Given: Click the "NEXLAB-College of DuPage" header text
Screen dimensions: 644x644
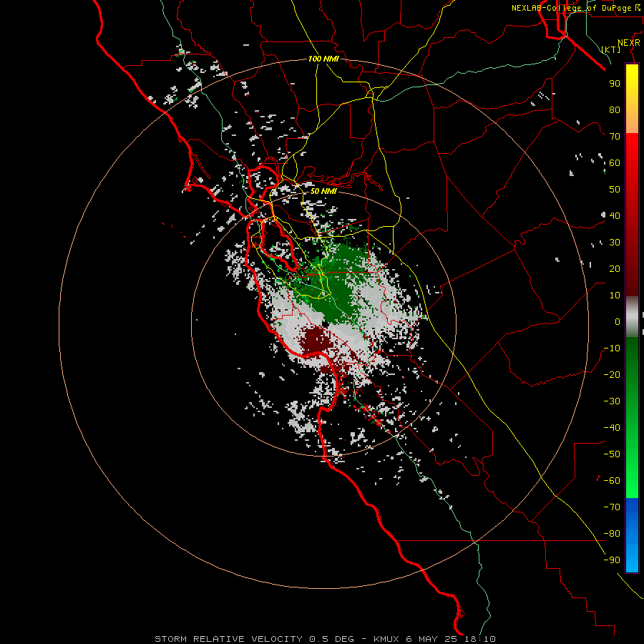Looking at the screenshot, I should pyautogui.click(x=571, y=8).
